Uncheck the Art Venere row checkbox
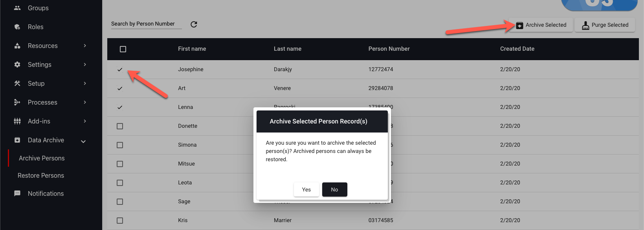644x230 pixels. coord(120,88)
